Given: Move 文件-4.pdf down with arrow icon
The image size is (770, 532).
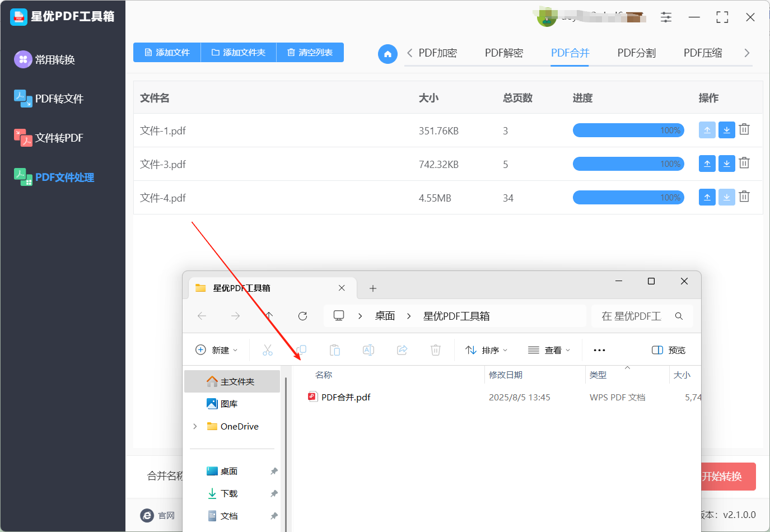Looking at the screenshot, I should click(726, 197).
